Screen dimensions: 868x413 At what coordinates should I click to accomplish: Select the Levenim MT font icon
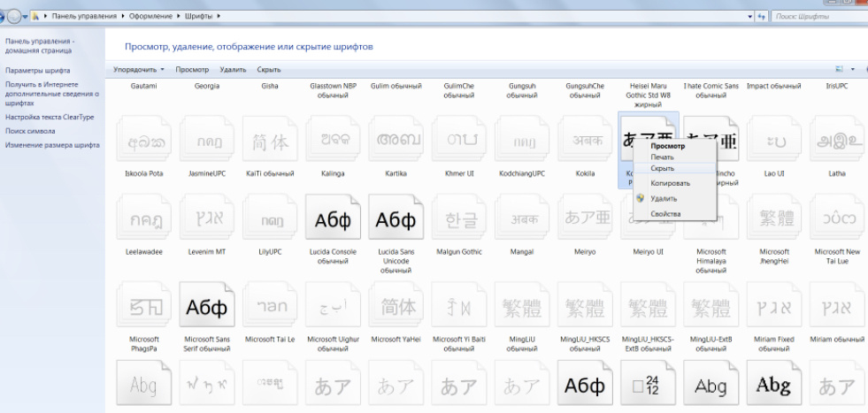(x=207, y=217)
